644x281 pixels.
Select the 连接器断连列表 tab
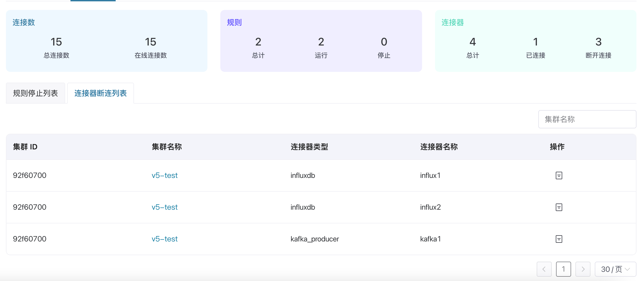[x=100, y=93]
